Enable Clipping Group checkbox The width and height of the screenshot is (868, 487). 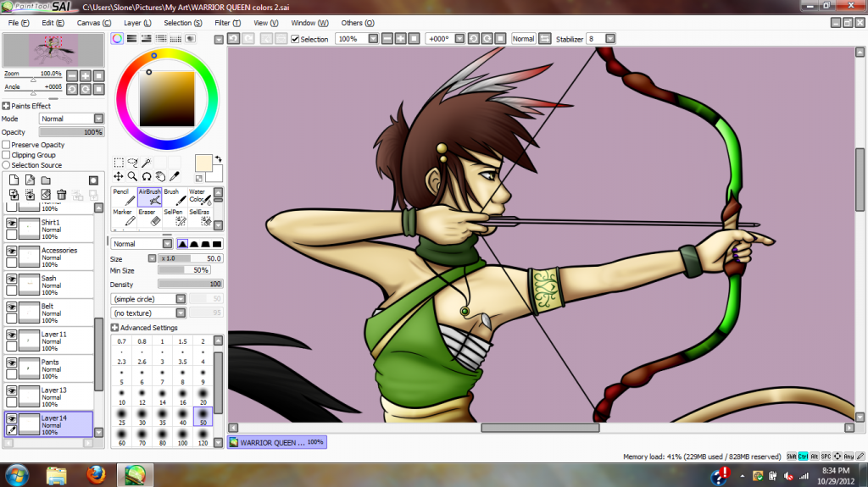pyautogui.click(x=6, y=155)
